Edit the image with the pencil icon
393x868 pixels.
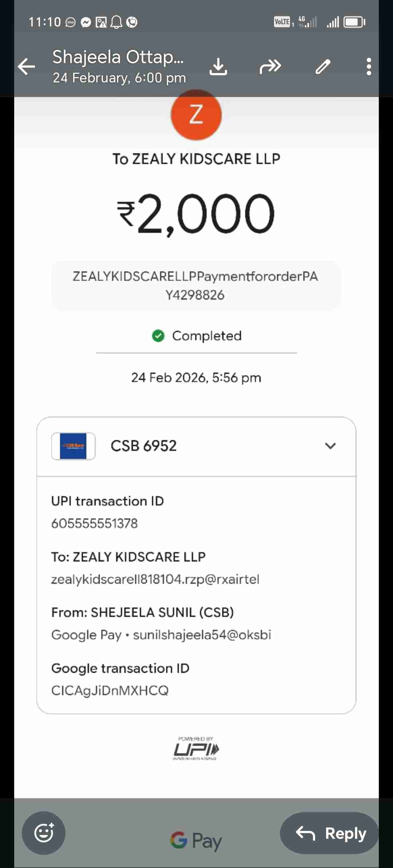[323, 67]
